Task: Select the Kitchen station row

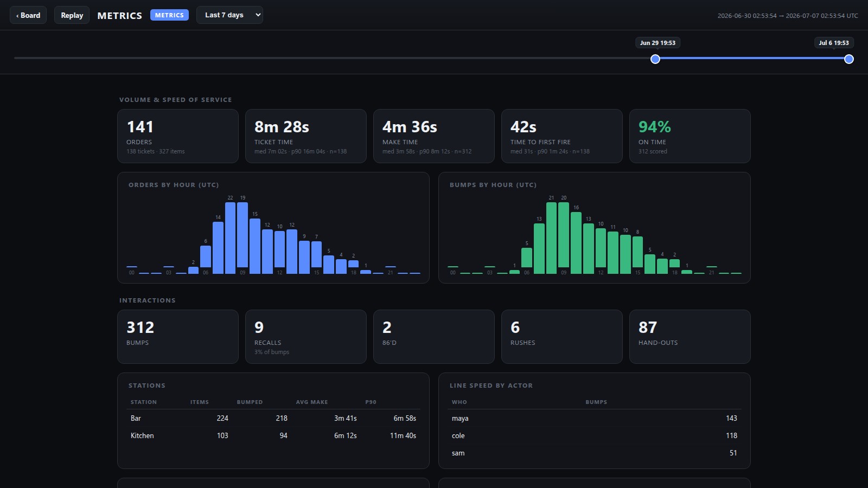Action: point(273,435)
